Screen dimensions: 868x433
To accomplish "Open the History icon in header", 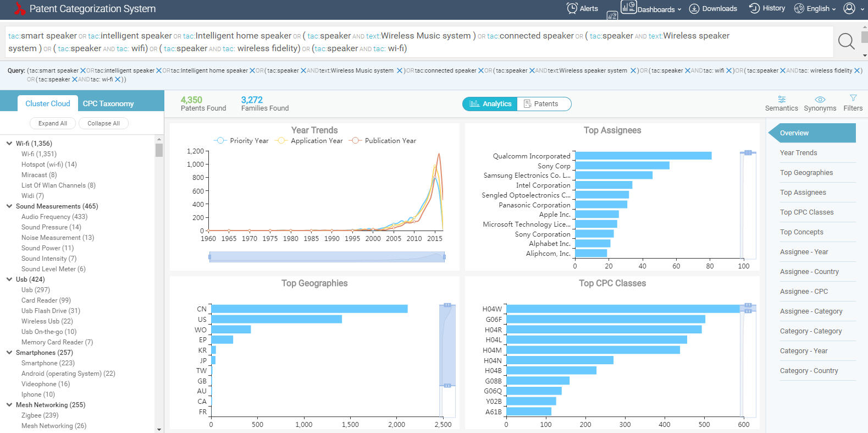I will click(754, 8).
